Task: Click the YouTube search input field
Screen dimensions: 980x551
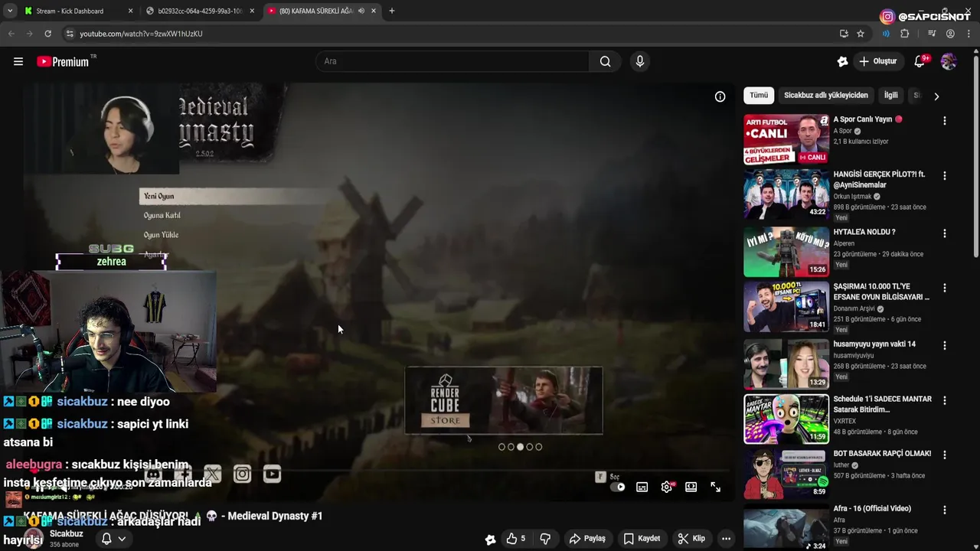Action: [x=452, y=61]
